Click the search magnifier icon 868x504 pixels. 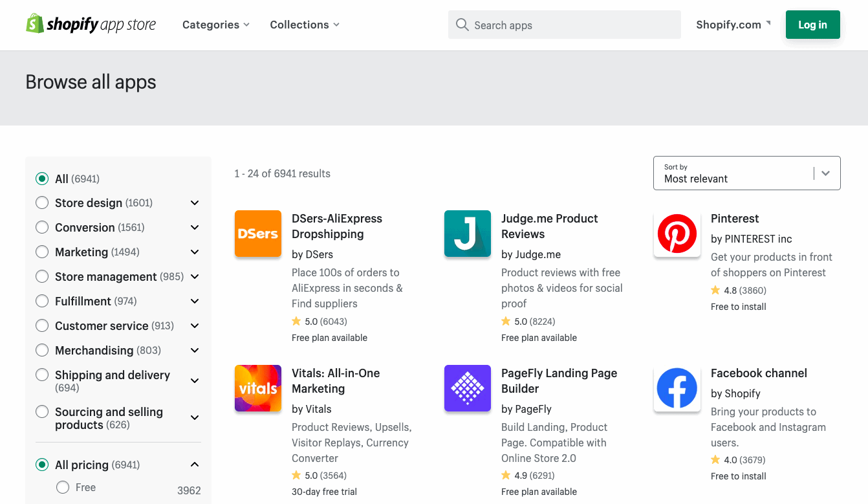(x=462, y=25)
